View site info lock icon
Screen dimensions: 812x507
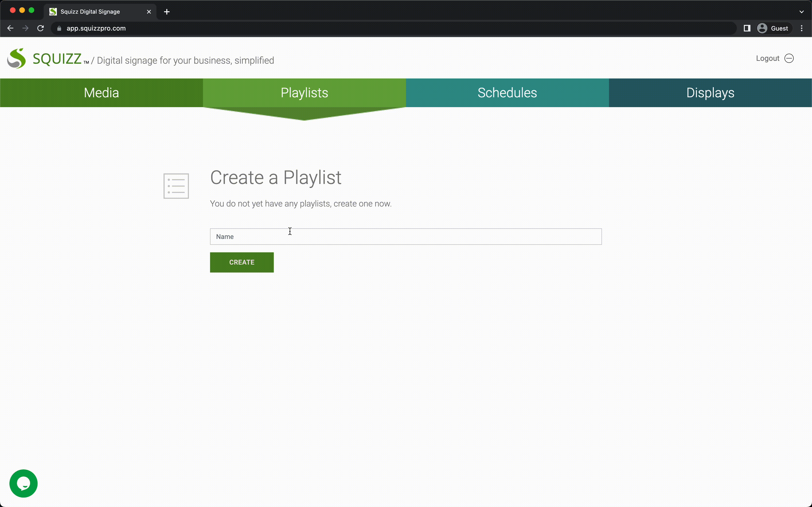(59, 28)
